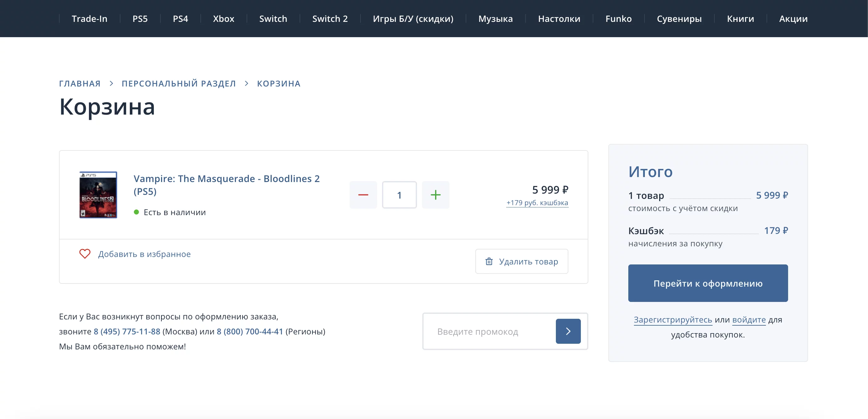The image size is (868, 419).
Task: Call the Moscow phone number 8 (495) link
Action: (127, 331)
